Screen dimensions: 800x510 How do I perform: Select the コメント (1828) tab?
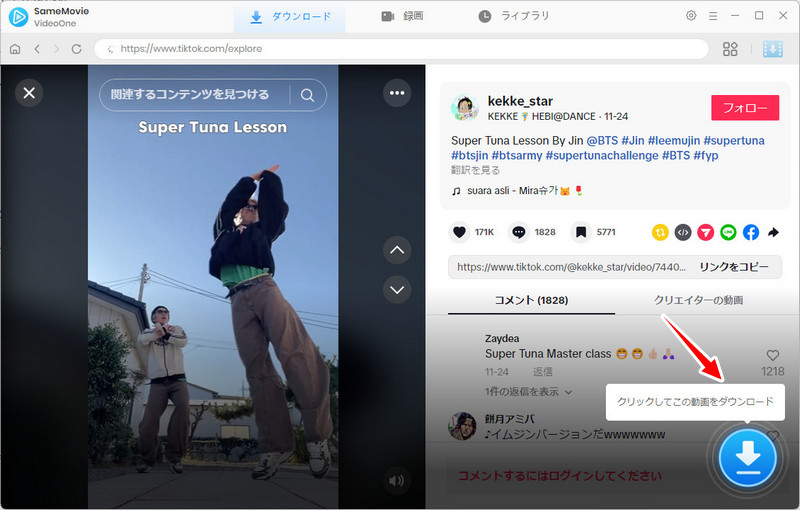point(531,300)
